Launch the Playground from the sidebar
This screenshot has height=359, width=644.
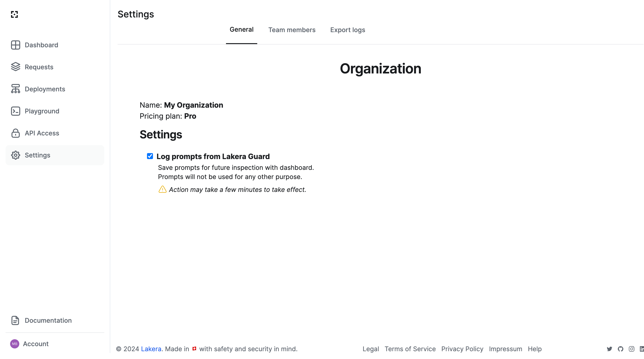42,111
